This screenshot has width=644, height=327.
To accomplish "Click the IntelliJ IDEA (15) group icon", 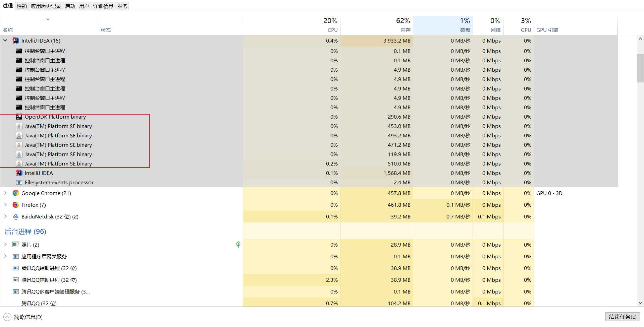I will pyautogui.click(x=16, y=41).
